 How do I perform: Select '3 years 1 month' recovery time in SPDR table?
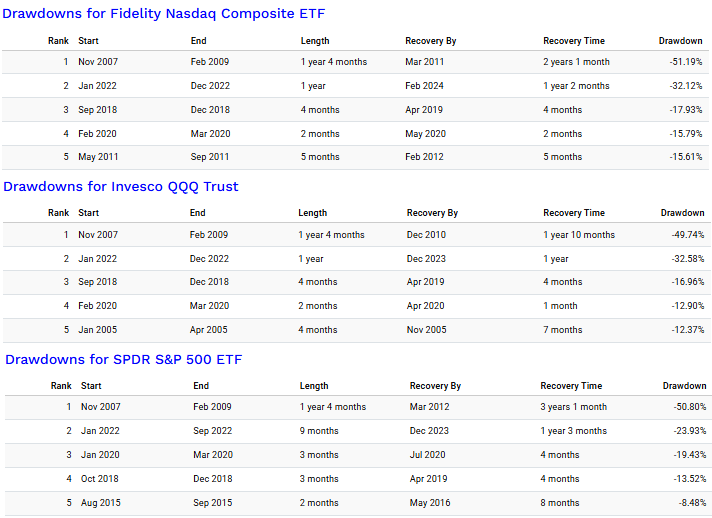click(574, 407)
